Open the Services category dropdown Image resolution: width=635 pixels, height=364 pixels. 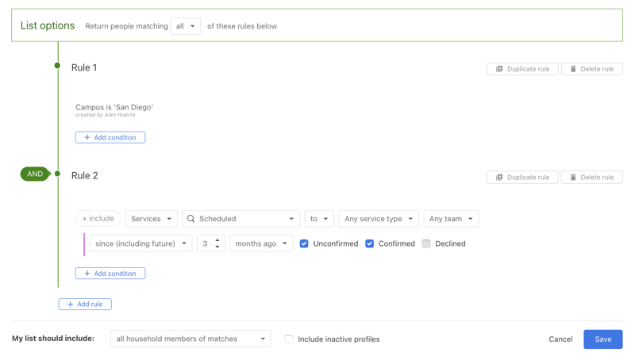point(151,219)
